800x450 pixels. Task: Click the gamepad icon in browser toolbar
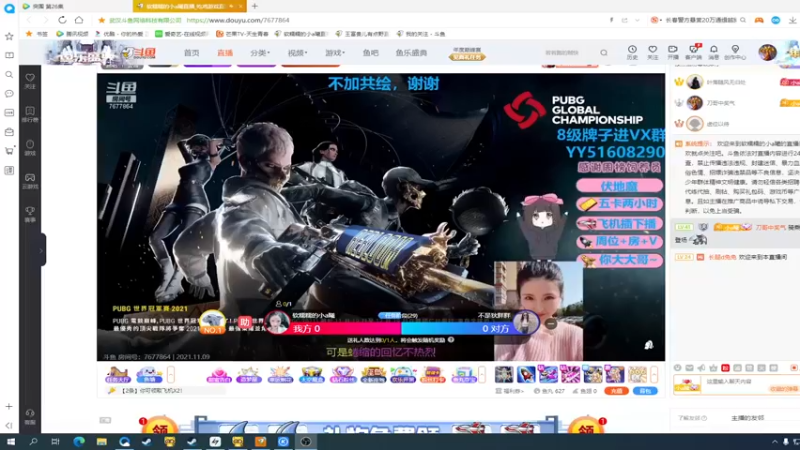click(759, 20)
